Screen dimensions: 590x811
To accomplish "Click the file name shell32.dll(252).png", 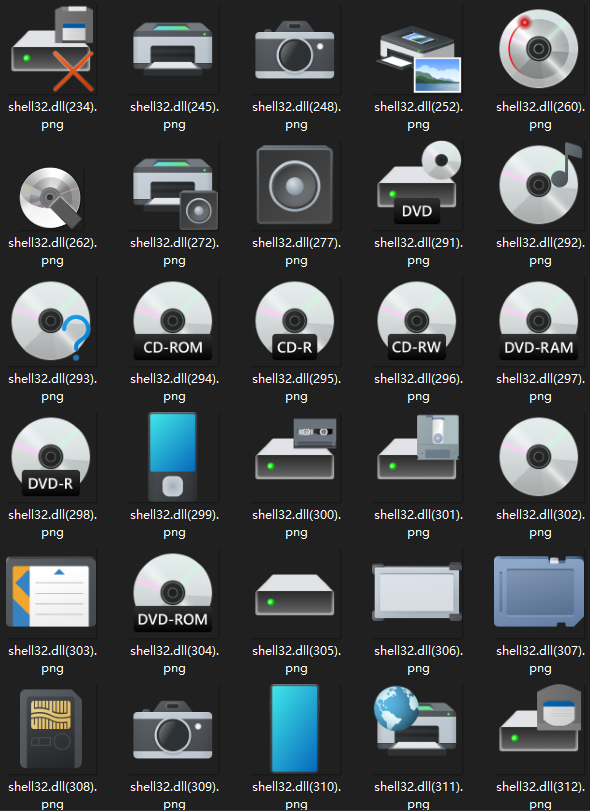I will [x=418, y=115].
